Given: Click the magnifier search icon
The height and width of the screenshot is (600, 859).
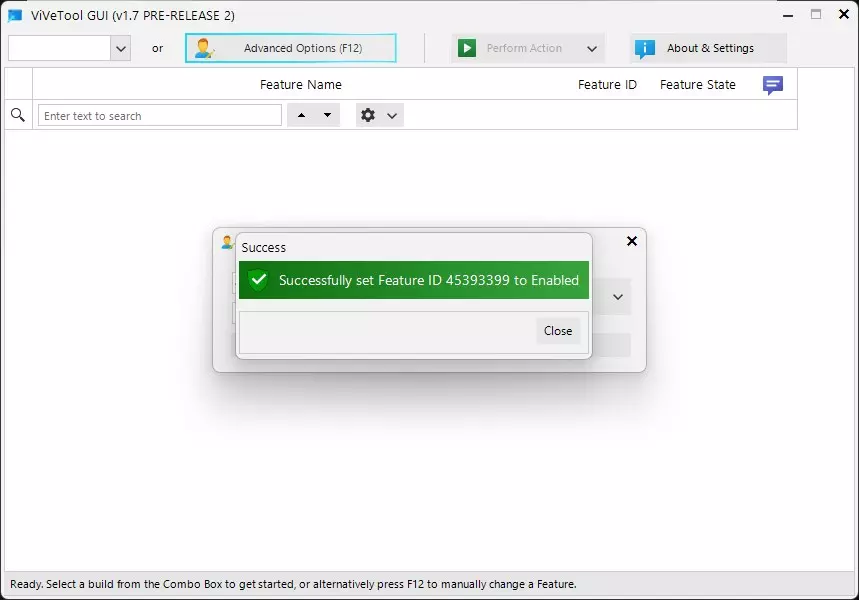Looking at the screenshot, I should pos(18,115).
